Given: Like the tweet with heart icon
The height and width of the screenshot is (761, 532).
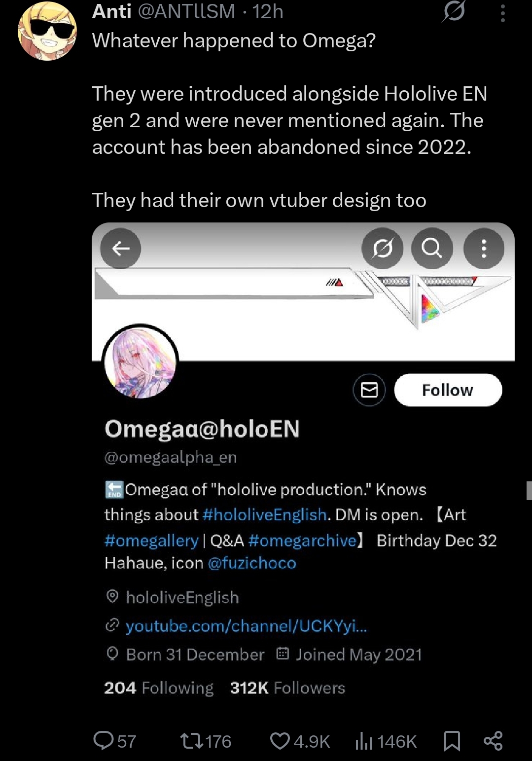Looking at the screenshot, I should click(x=280, y=741).
